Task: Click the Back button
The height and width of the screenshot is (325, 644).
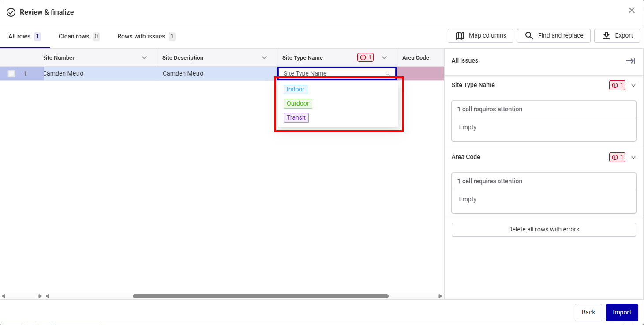Action: [588, 313]
